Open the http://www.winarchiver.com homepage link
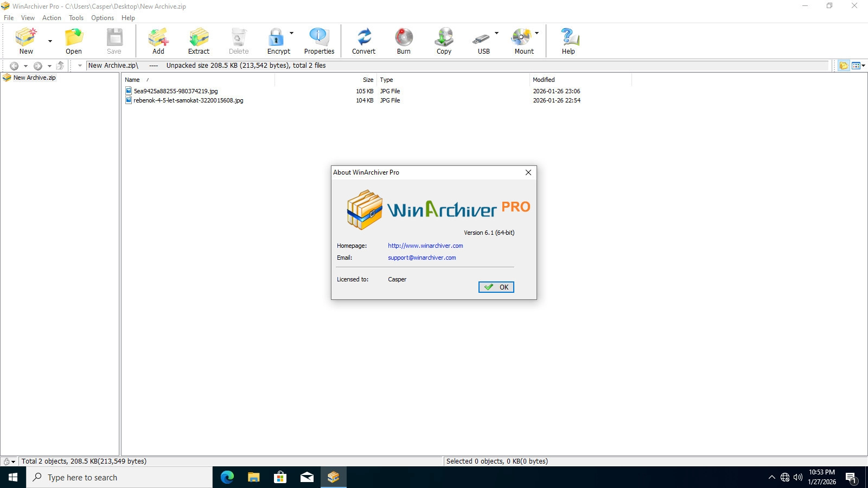868x488 pixels. click(425, 246)
